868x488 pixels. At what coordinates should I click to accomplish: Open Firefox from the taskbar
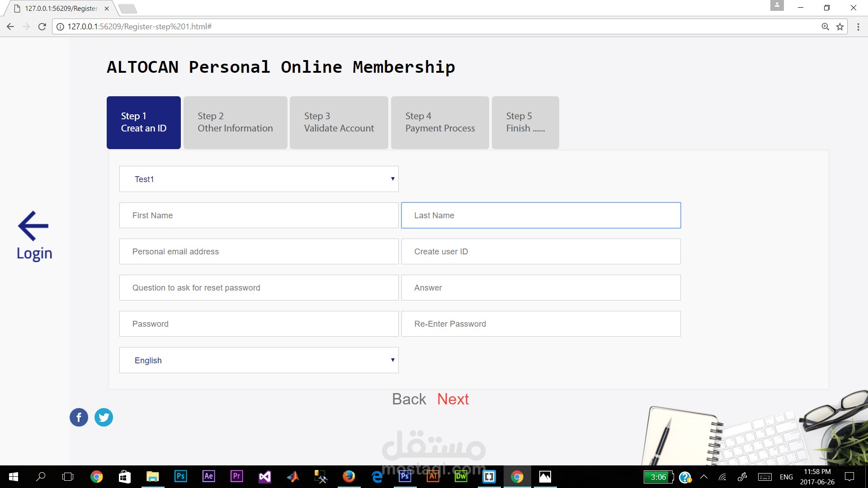pyautogui.click(x=349, y=476)
